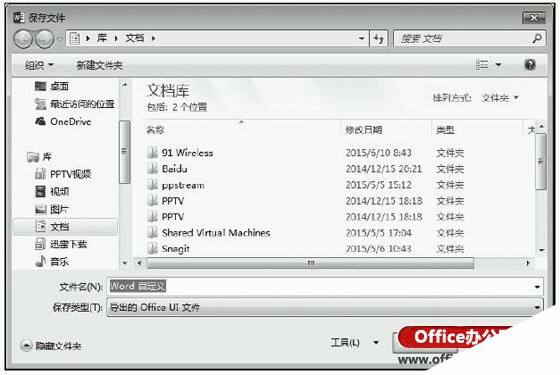The height and width of the screenshot is (375, 560).
Task: Click 2 个位置 link under 文档库
Action: [189, 107]
